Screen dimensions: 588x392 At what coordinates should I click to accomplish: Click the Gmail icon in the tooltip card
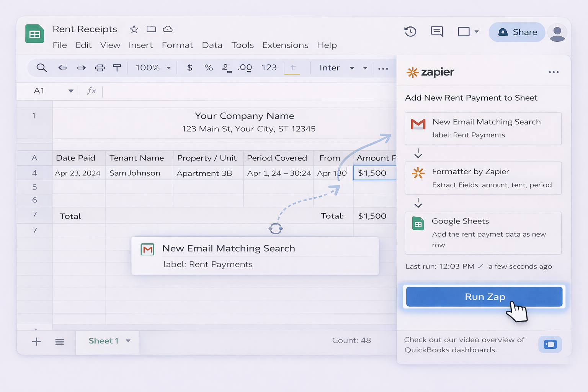(147, 249)
